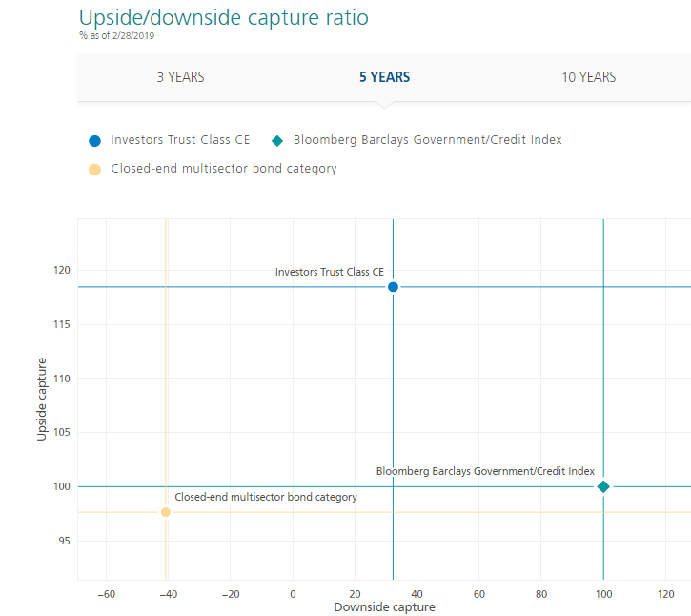
Task: Click the chart label Investors Trust Class CE
Action: click(330, 272)
